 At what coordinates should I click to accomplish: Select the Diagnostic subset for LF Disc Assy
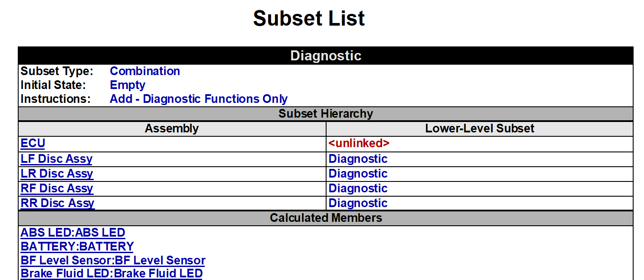pyautogui.click(x=358, y=159)
